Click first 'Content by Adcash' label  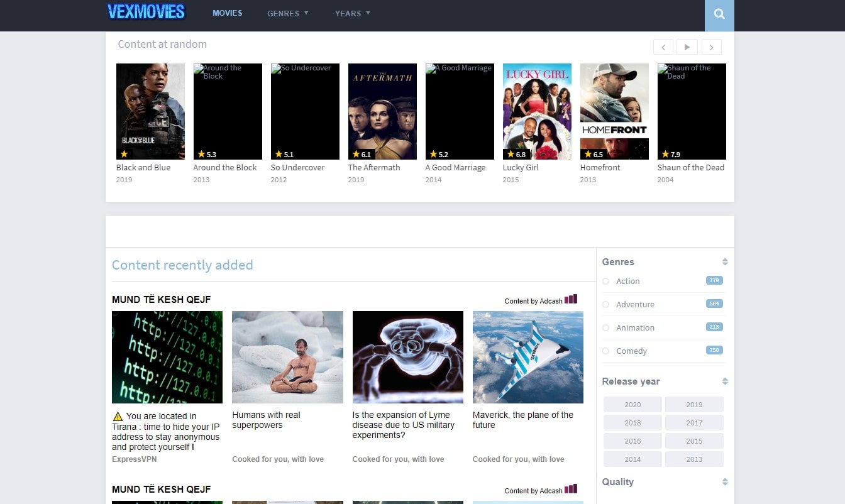(534, 301)
